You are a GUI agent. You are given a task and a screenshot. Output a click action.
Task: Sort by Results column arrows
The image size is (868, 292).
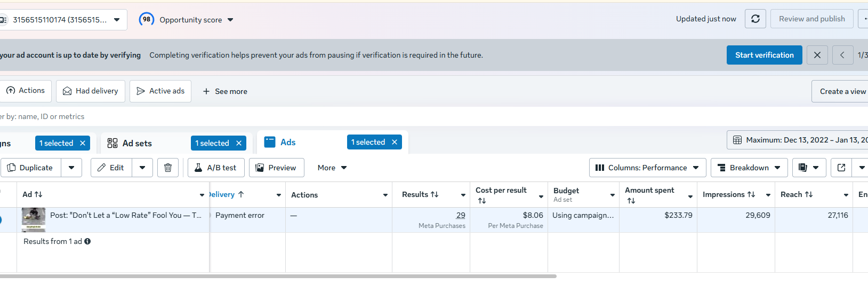coord(435,194)
